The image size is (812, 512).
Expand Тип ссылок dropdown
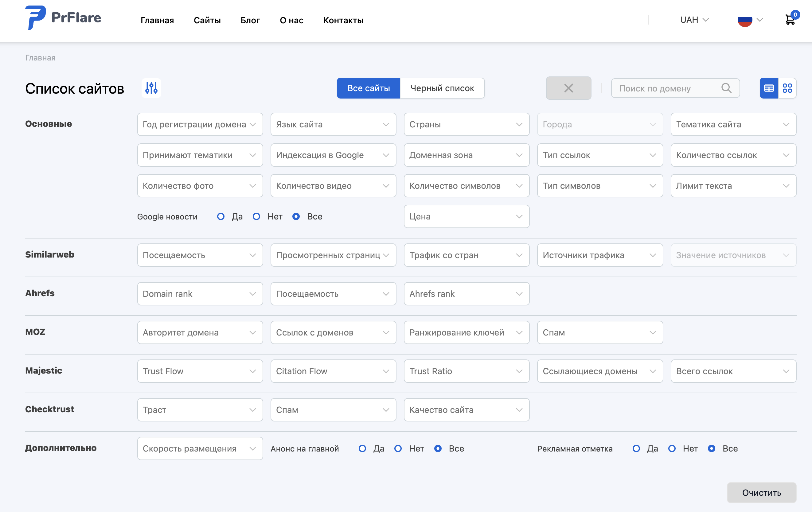coord(600,155)
